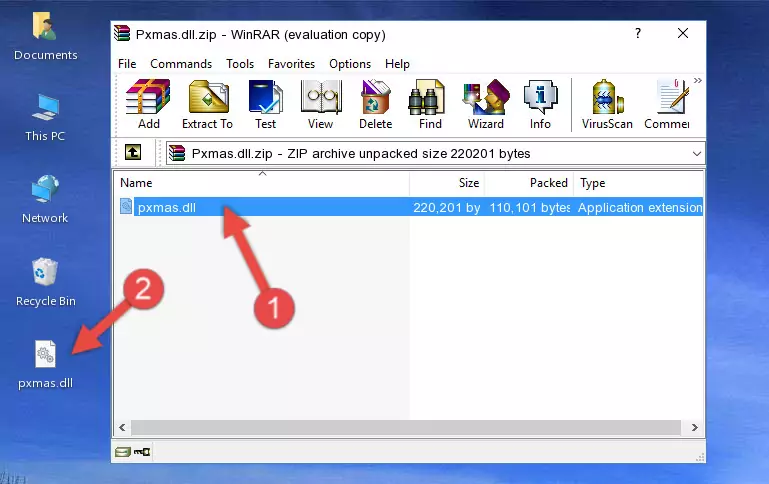
Task: Open the archive path dropdown
Action: click(696, 153)
